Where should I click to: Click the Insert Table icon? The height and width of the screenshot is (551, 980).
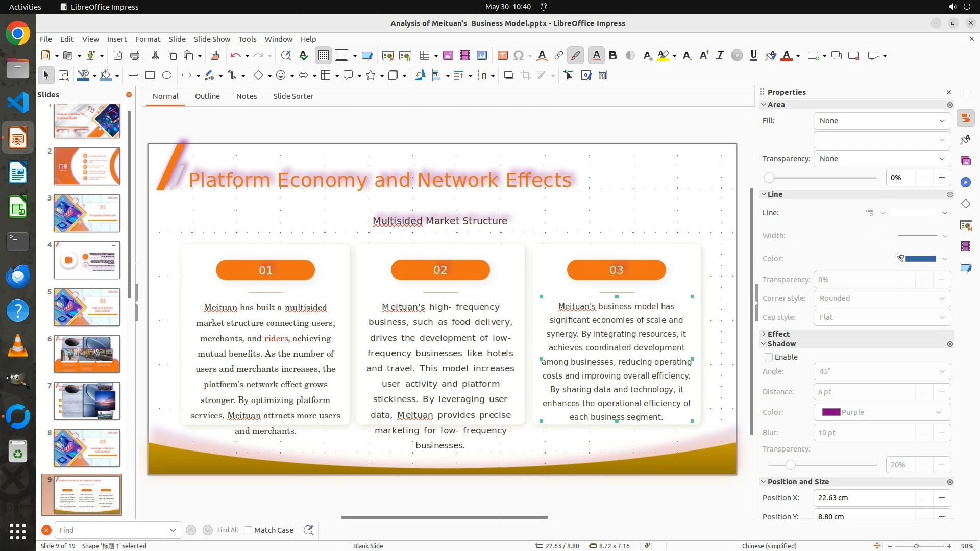click(424, 56)
